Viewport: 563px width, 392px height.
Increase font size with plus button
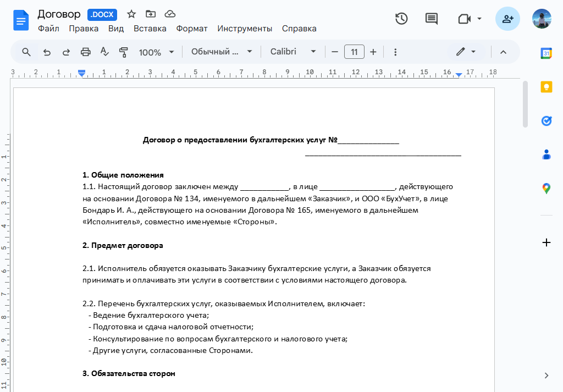point(373,52)
